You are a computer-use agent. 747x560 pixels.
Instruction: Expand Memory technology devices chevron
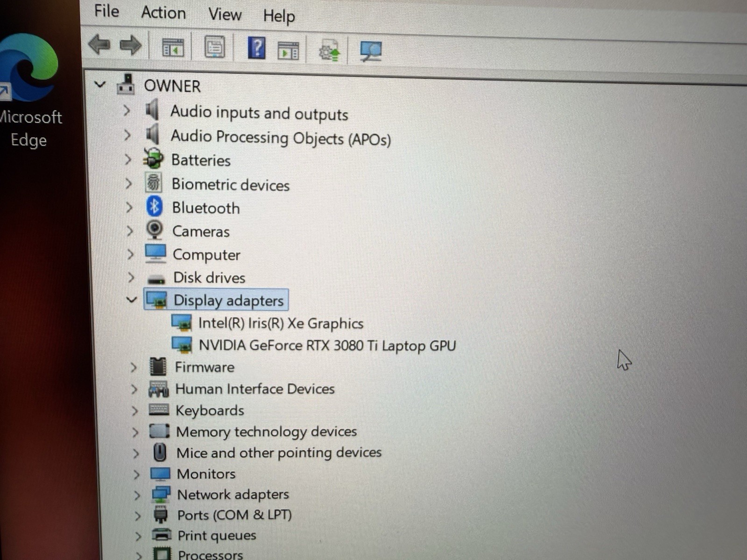coord(135,432)
